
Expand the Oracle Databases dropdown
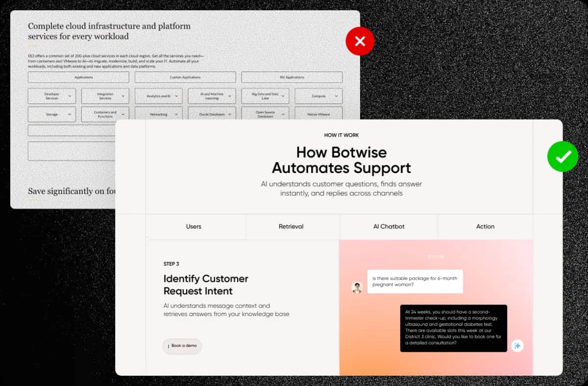click(x=212, y=114)
